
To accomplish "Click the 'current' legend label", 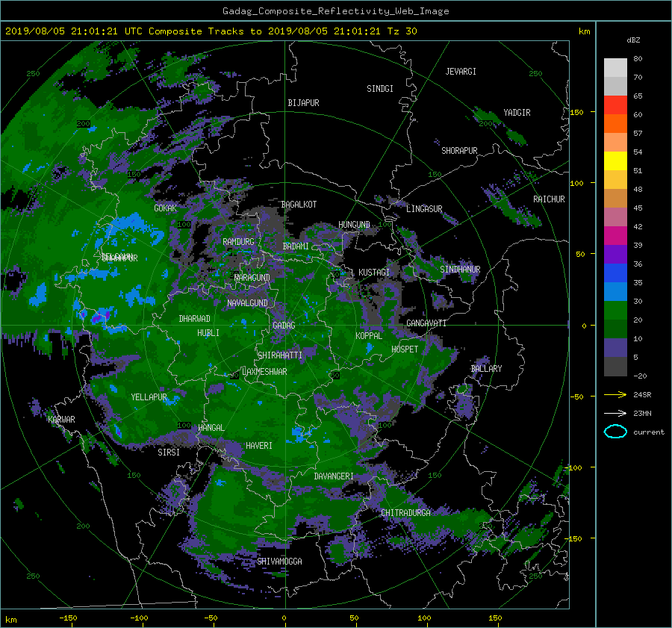I will pos(649,432).
